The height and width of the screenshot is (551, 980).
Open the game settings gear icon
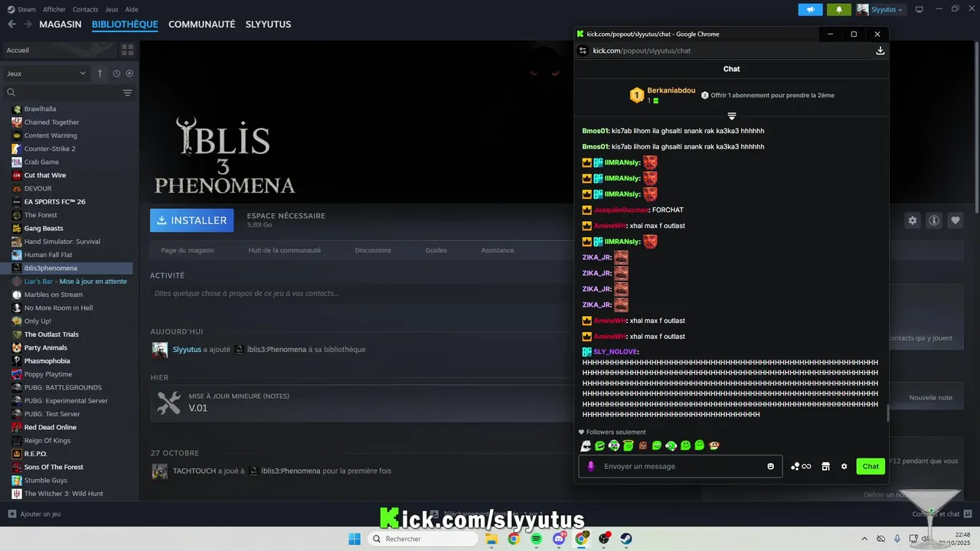tap(913, 220)
